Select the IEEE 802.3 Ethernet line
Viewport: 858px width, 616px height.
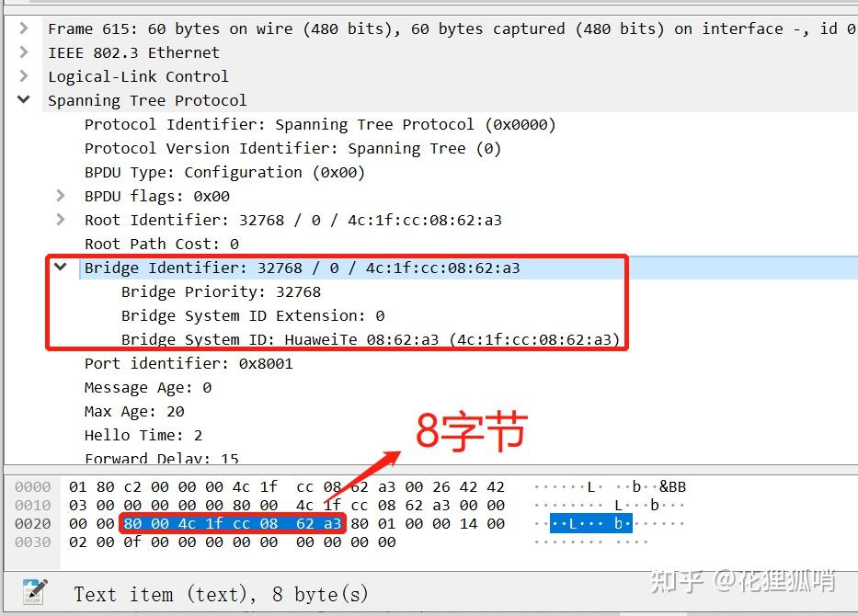(x=133, y=52)
